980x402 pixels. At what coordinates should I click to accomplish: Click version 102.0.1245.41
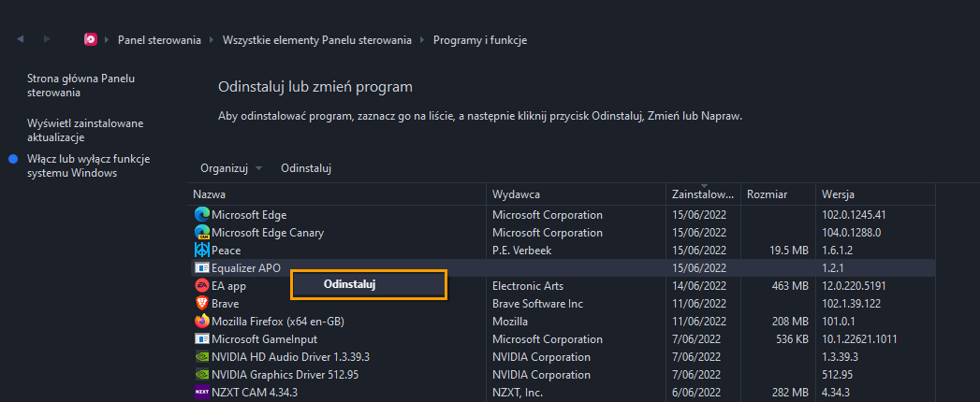(x=854, y=215)
